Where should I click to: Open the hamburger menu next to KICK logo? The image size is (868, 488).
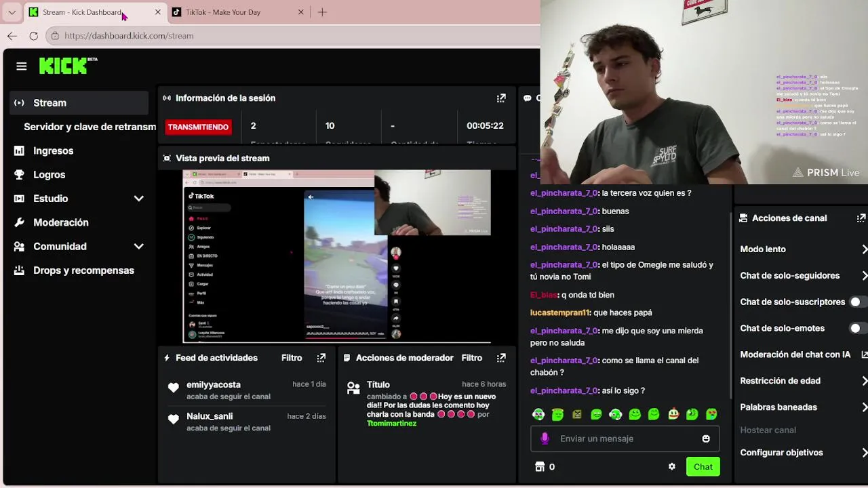[x=22, y=66]
